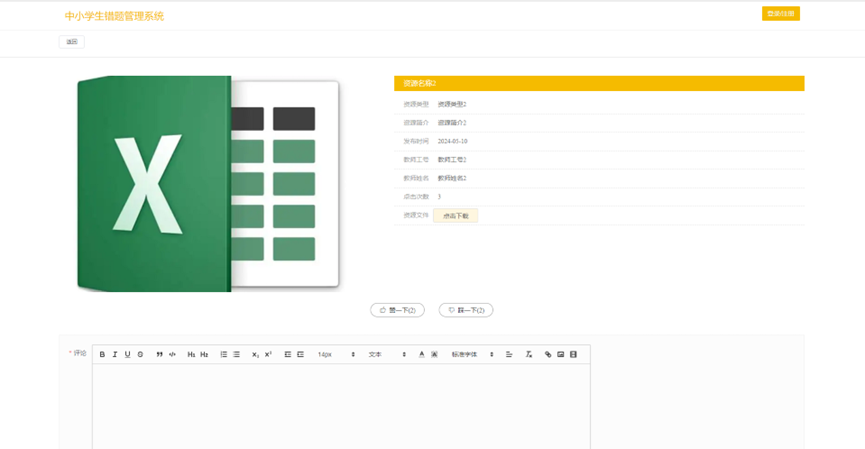Open the text alignment options

click(x=509, y=354)
